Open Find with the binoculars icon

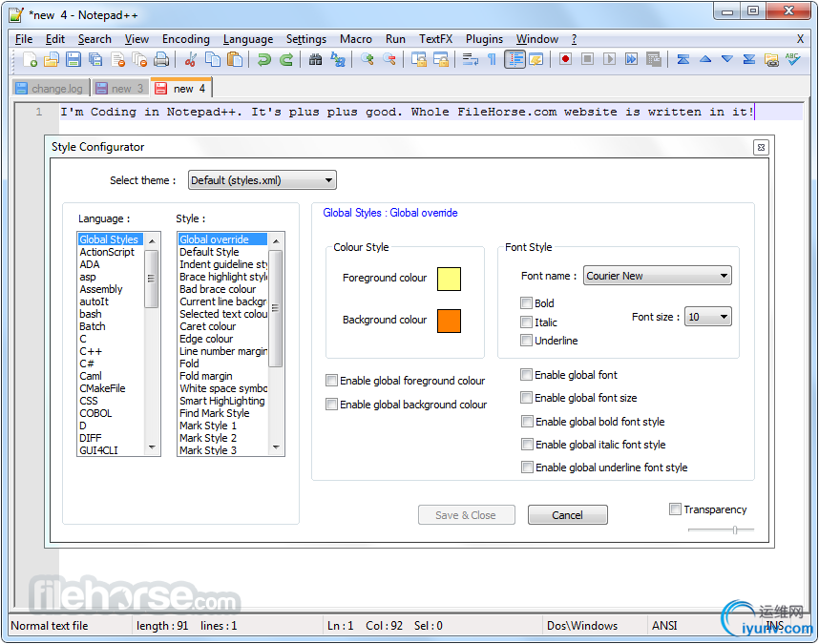(x=315, y=59)
